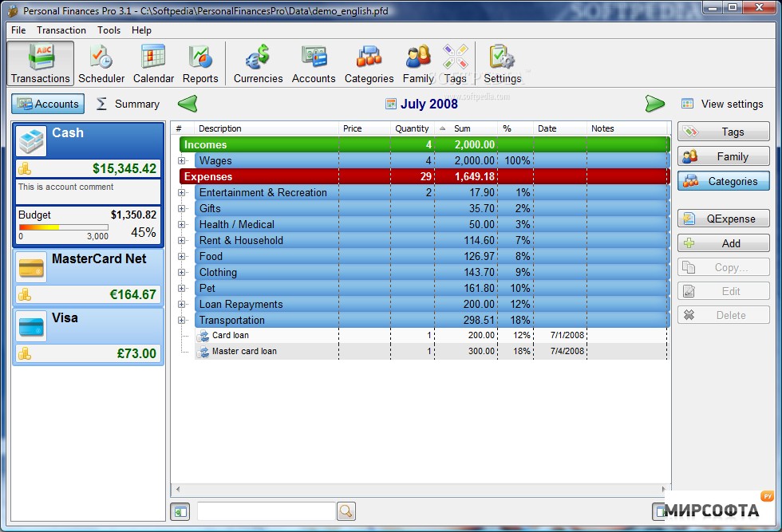Toggle the Summary view

pos(128,104)
